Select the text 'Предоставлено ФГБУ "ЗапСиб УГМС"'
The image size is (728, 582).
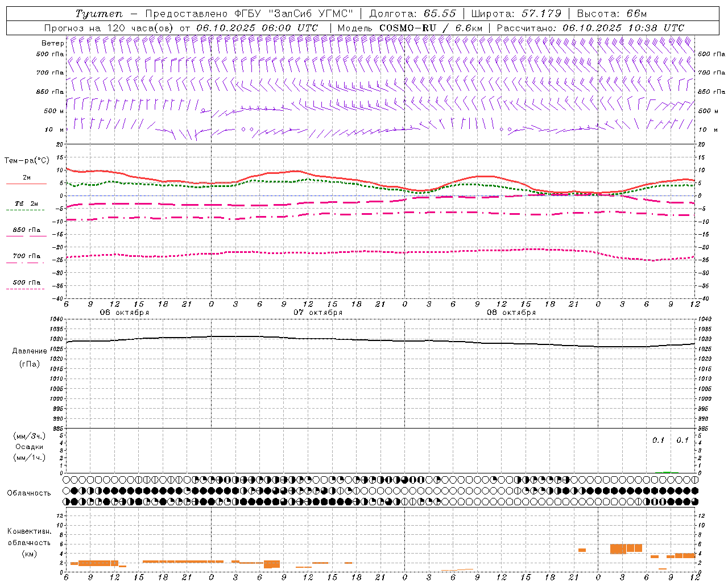click(249, 14)
